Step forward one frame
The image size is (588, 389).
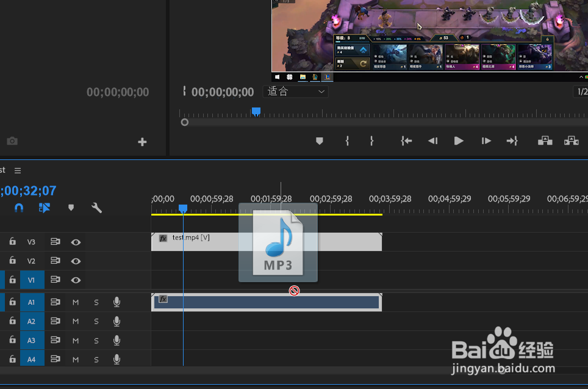[486, 141]
